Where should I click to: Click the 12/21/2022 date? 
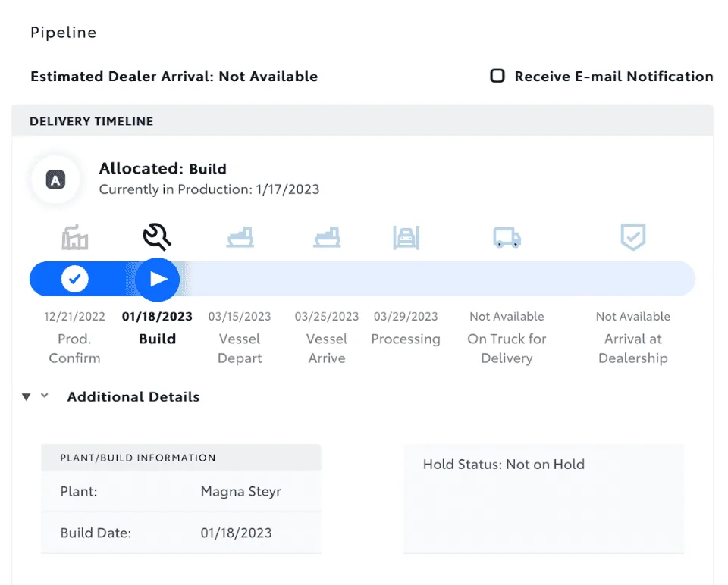click(x=74, y=317)
